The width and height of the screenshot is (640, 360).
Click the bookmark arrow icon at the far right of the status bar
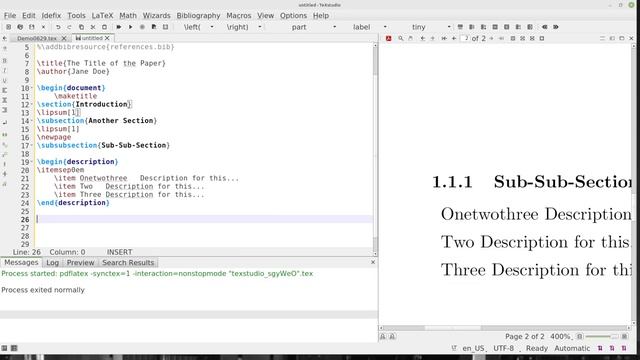(624, 348)
